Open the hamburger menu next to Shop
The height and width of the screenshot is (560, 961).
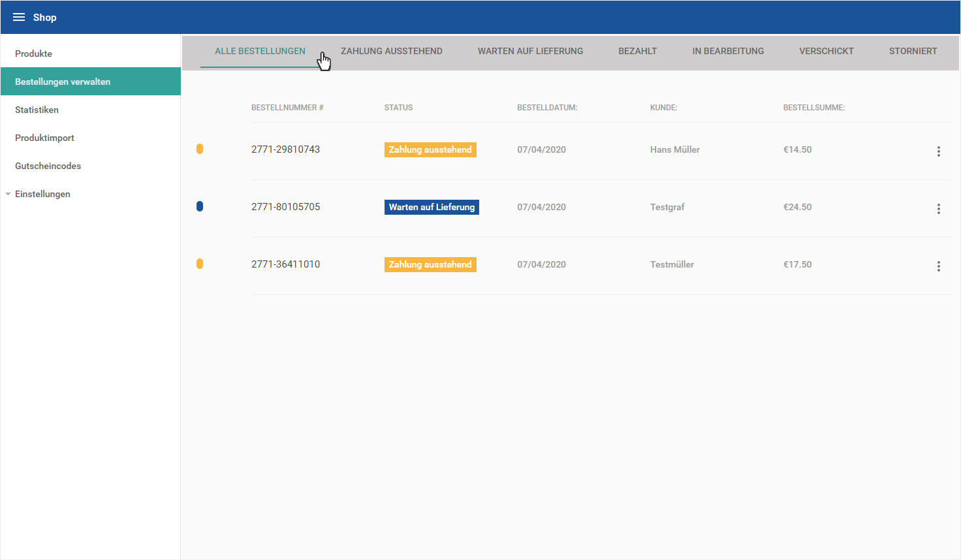(19, 17)
